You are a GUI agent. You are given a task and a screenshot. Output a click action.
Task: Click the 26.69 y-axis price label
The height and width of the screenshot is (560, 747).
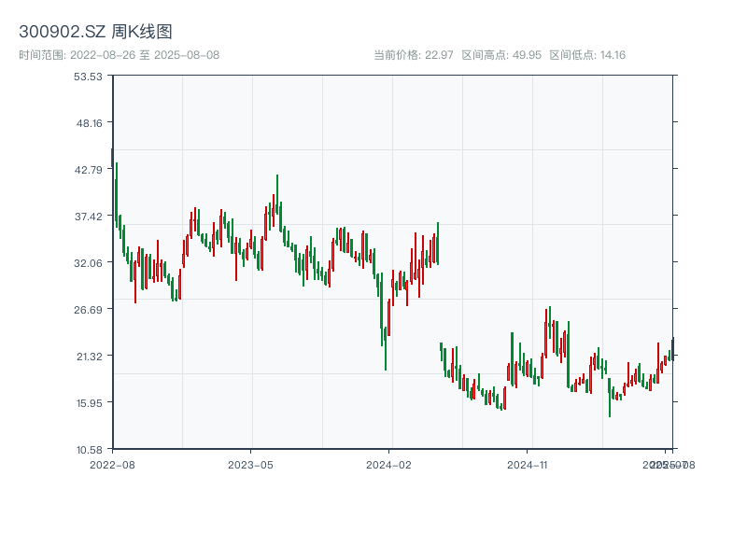tap(89, 310)
